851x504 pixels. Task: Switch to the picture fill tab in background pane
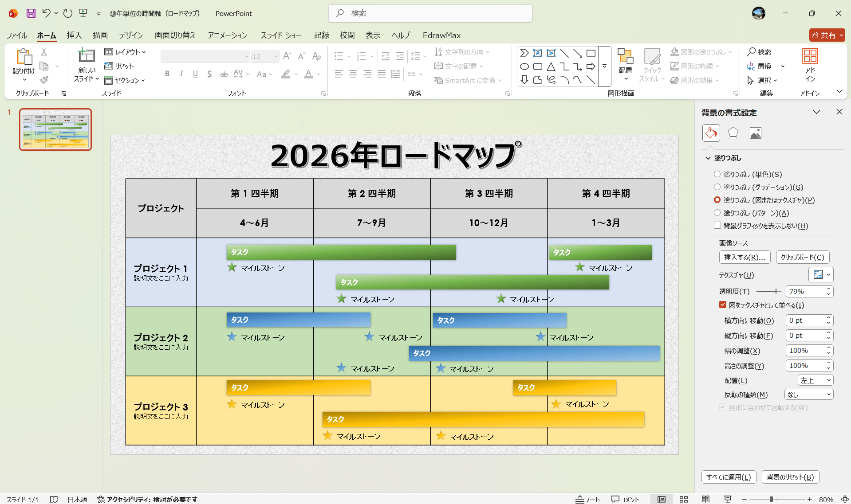tap(756, 133)
